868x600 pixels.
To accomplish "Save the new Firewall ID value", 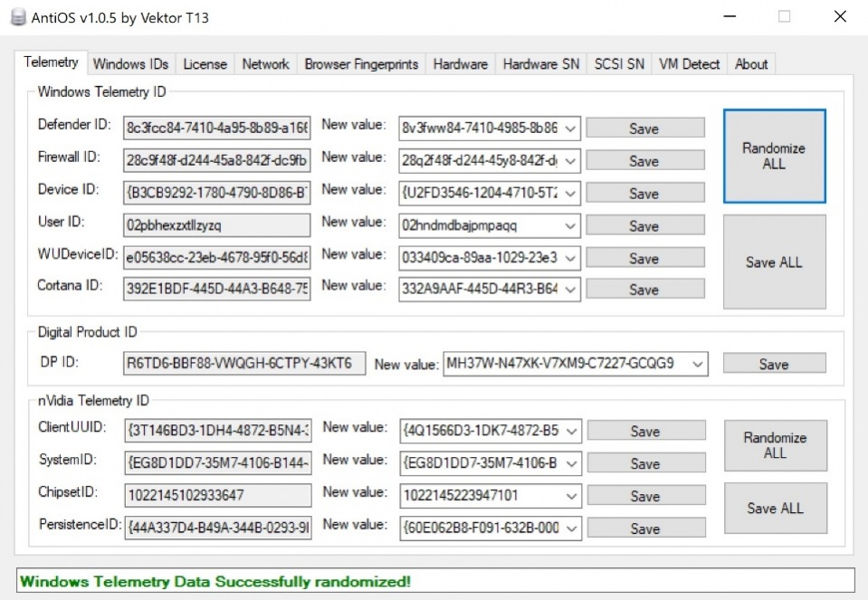I will (644, 160).
